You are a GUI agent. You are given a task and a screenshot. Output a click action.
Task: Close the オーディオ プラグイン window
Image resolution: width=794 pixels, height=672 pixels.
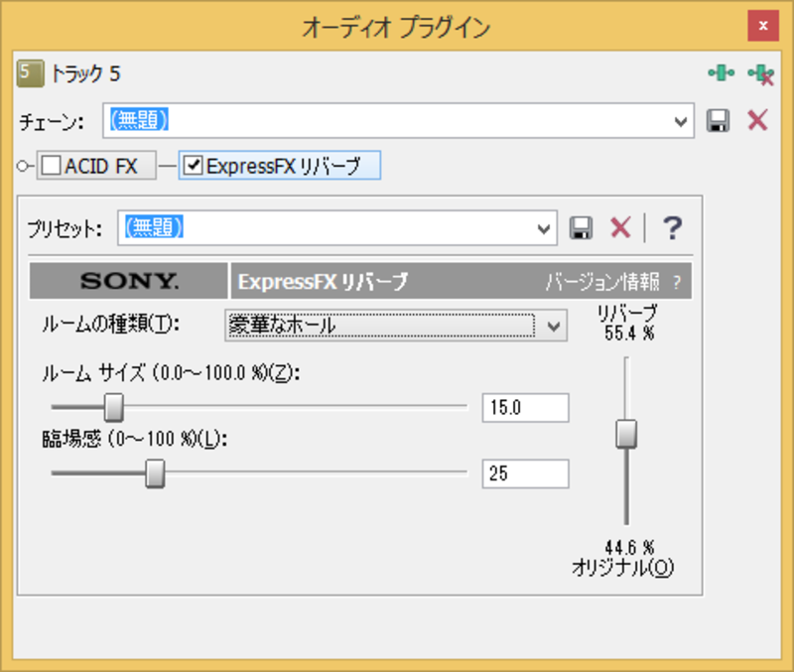coord(763,26)
